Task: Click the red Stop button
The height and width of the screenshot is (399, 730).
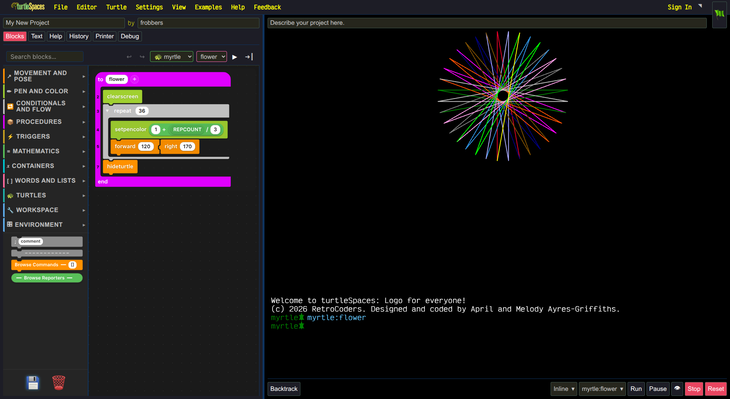Action: (x=694, y=389)
